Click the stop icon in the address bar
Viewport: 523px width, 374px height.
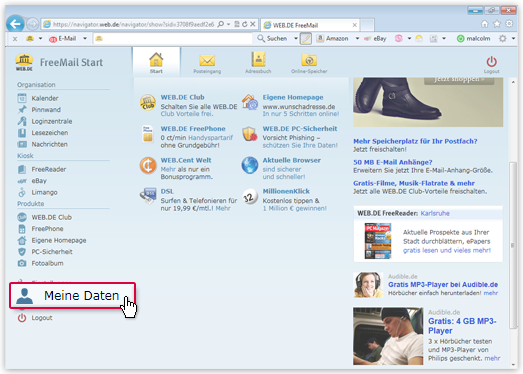tap(253, 24)
